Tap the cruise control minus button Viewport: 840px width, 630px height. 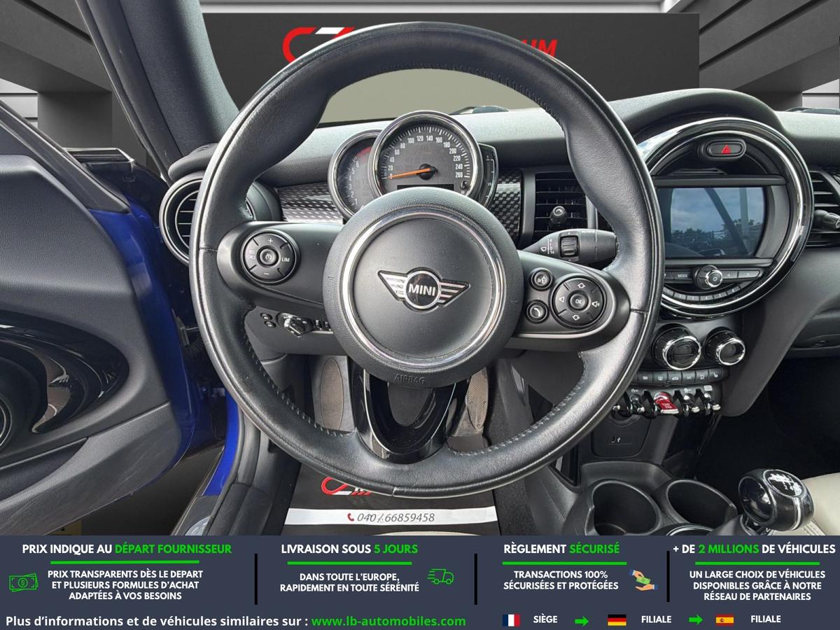266,274
